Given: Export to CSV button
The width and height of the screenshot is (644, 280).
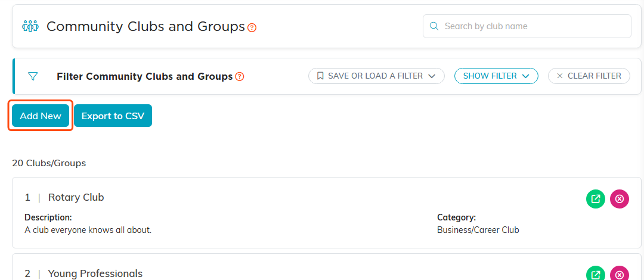Looking at the screenshot, I should point(113,116).
